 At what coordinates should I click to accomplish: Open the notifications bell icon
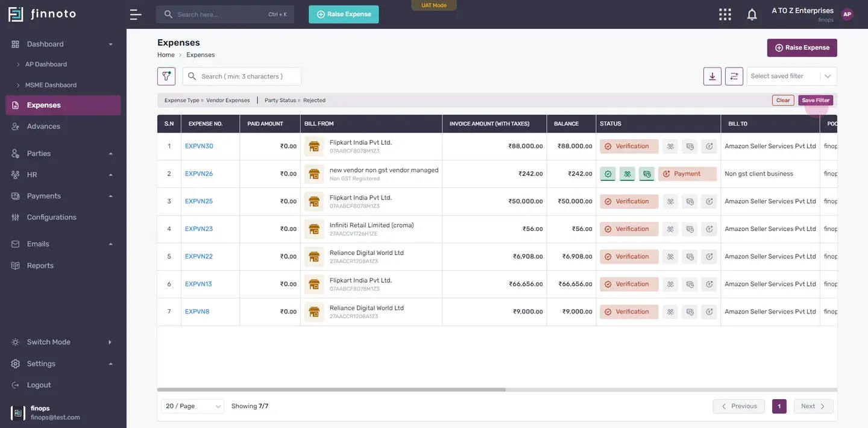coord(752,14)
